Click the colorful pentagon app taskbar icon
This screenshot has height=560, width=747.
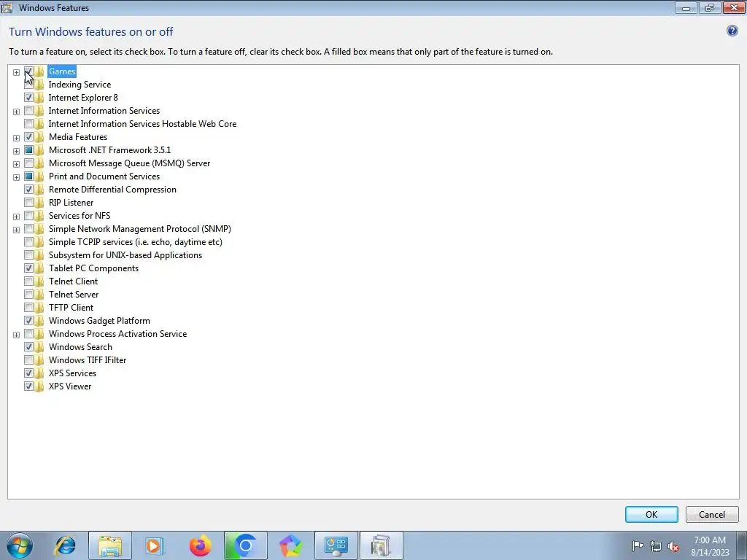click(x=290, y=545)
